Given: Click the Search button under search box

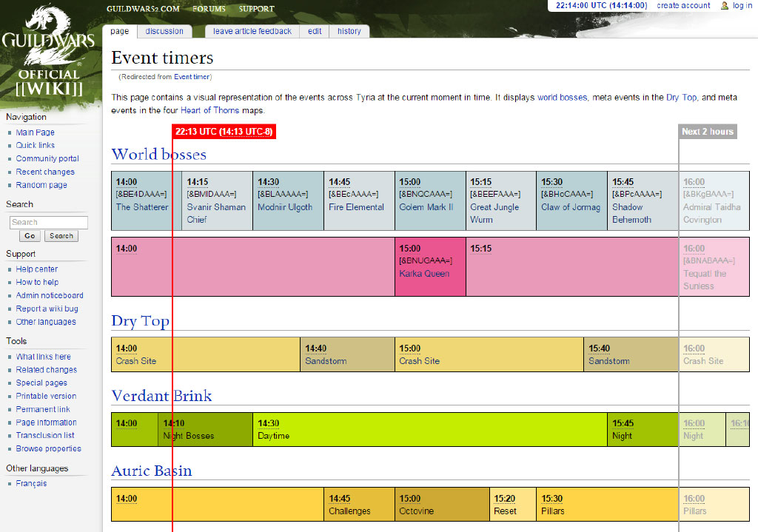Looking at the screenshot, I should [x=61, y=236].
